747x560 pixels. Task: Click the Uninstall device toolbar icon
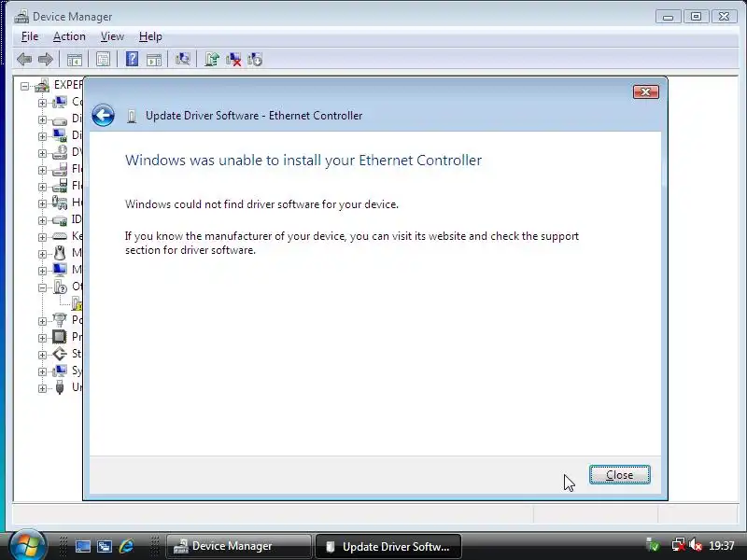pyautogui.click(x=255, y=60)
